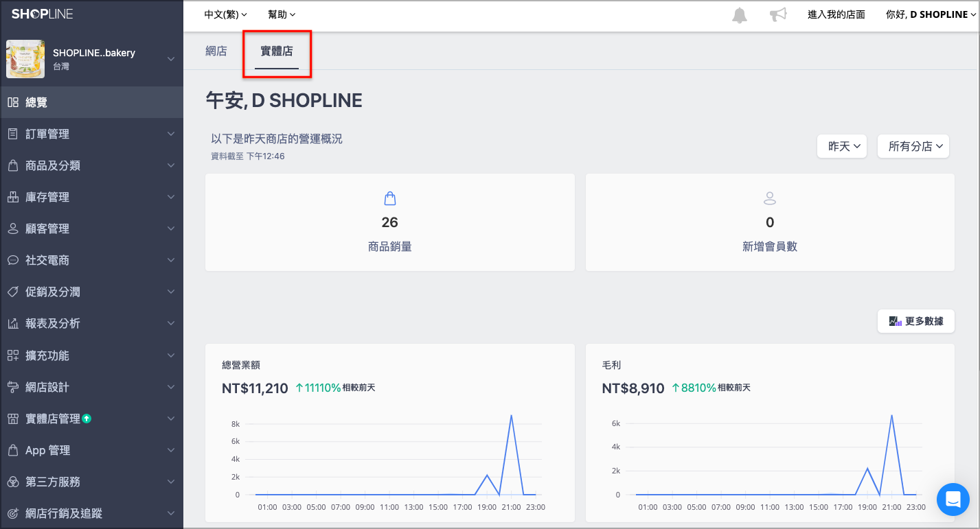Click the 商品銷量 card
Image resolution: width=980 pixels, height=529 pixels.
tap(389, 222)
